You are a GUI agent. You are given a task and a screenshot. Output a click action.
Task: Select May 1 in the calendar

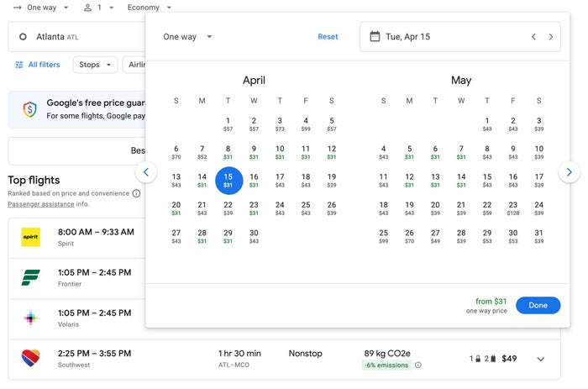pyautogui.click(x=487, y=124)
